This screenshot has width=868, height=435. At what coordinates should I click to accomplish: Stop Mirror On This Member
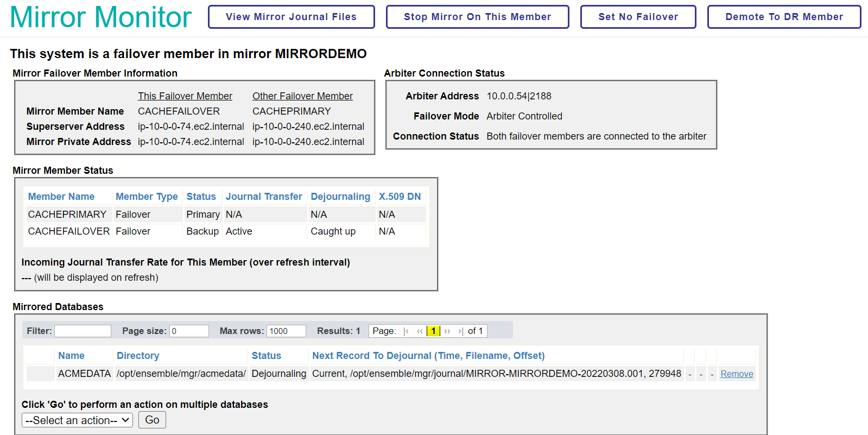[x=477, y=17]
